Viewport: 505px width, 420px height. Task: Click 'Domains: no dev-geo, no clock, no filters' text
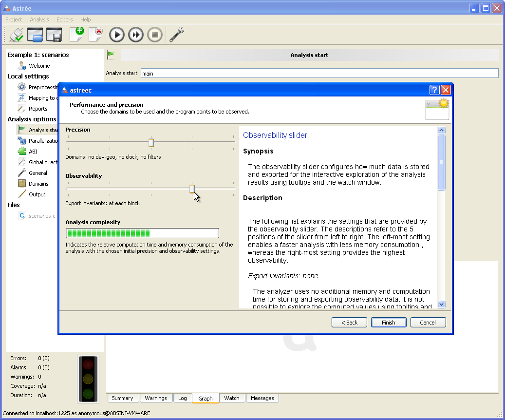[x=113, y=157]
